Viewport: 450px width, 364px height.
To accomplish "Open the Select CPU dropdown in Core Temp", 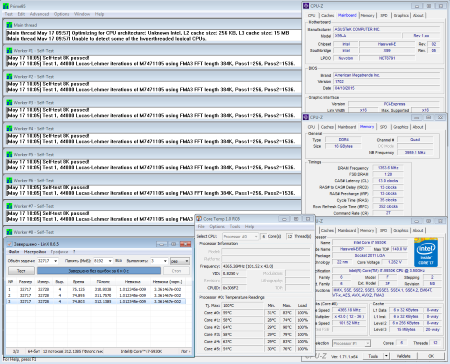I will [240, 236].
